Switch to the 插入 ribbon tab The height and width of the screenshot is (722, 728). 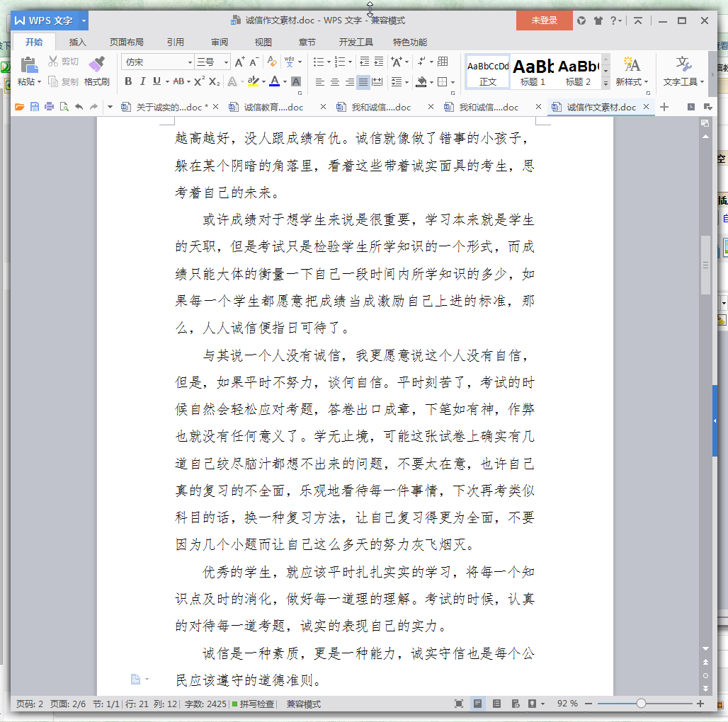pyautogui.click(x=77, y=42)
